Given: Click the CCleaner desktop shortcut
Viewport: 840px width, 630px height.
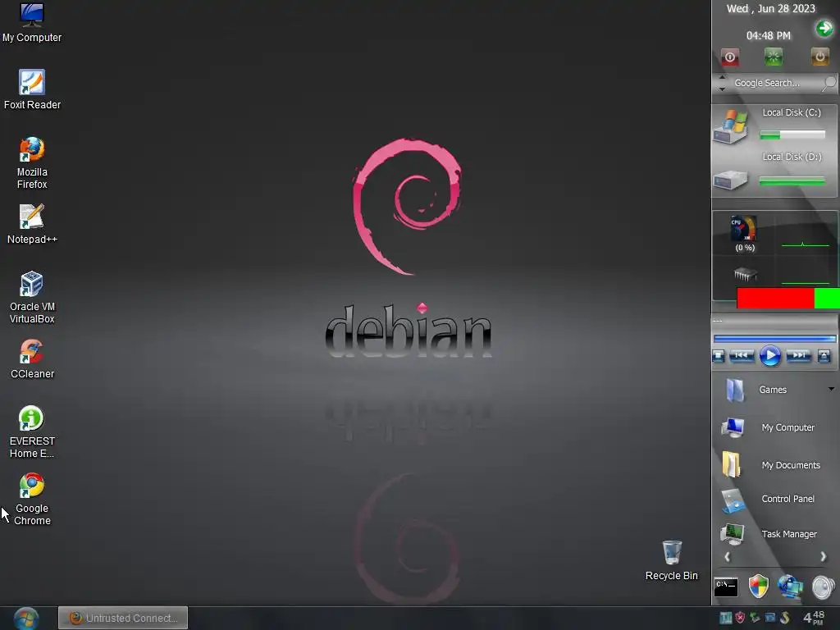Looking at the screenshot, I should point(32,359).
